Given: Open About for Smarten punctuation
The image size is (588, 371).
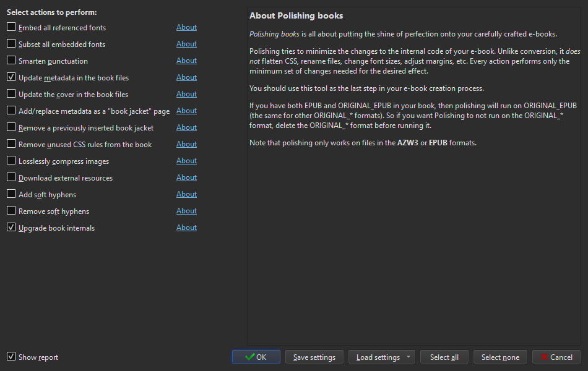Looking at the screenshot, I should 186,61.
